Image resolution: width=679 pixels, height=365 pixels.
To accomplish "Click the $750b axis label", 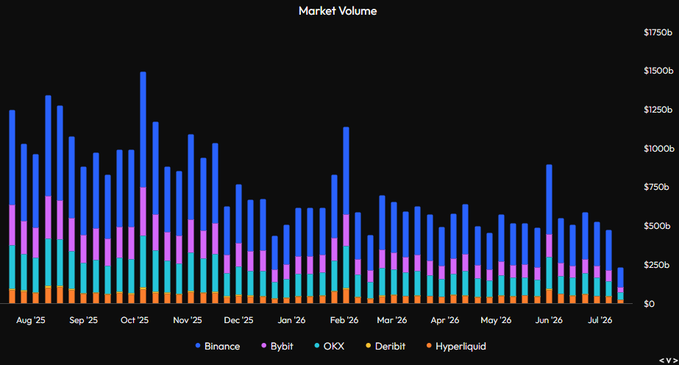I will (x=656, y=187).
